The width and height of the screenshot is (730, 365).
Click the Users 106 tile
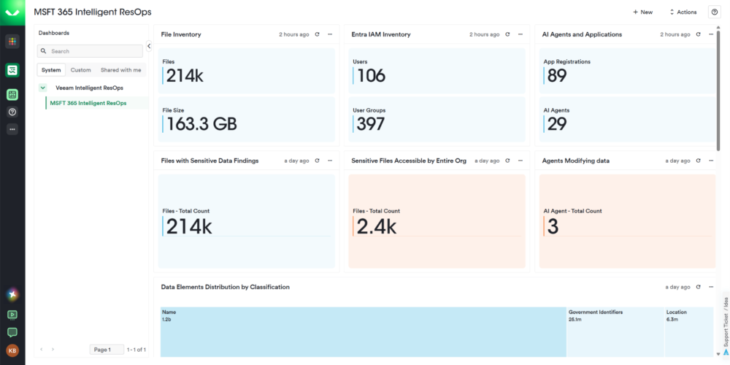point(437,71)
